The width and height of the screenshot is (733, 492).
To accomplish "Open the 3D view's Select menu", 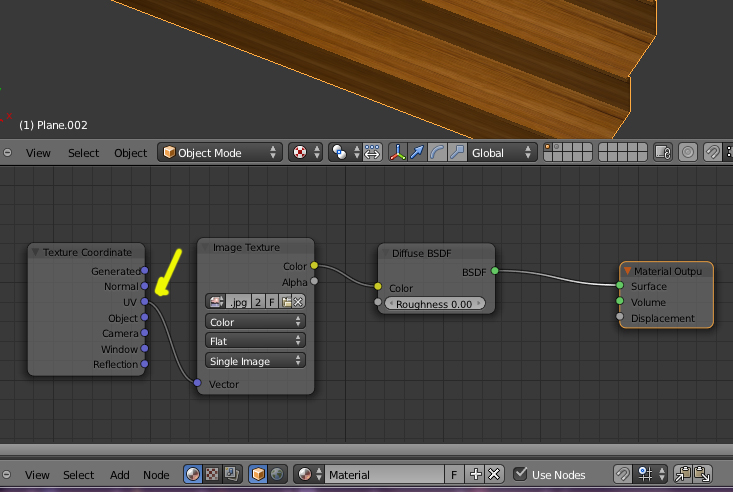I will click(83, 153).
